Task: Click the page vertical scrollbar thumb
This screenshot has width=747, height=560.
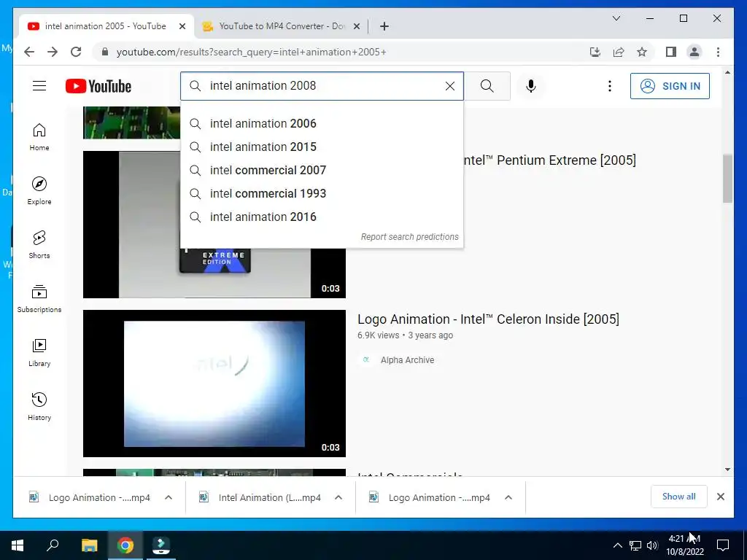Action: pyautogui.click(x=727, y=179)
